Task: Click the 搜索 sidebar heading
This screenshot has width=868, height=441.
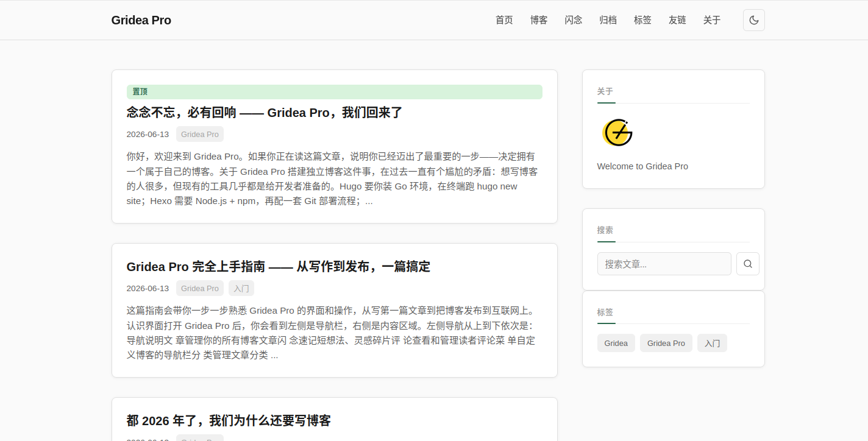Action: click(605, 230)
